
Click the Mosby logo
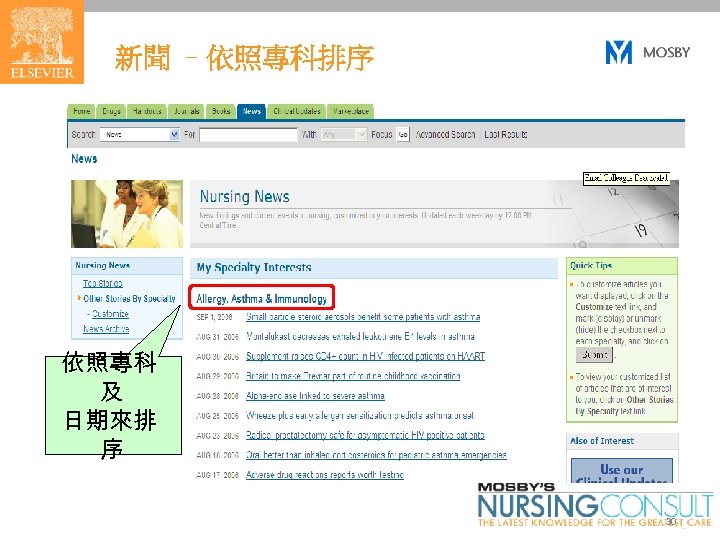point(647,52)
